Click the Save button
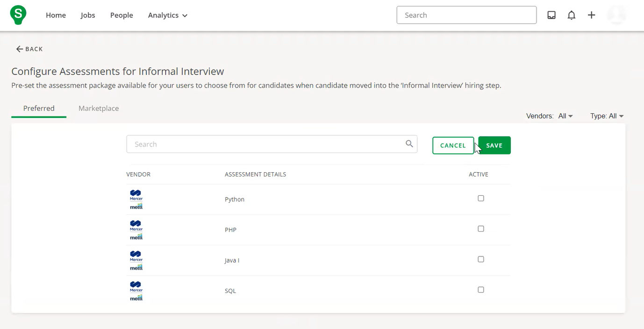Screen dimensions: 644x329 (494, 146)
